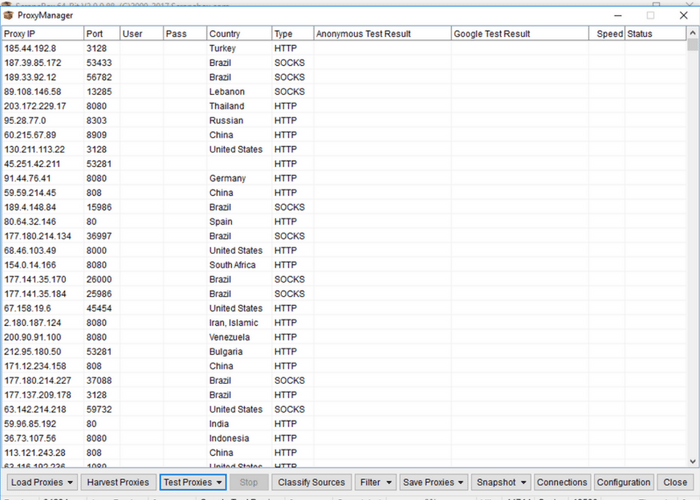Select proxy row 187.39.85.172
This screenshot has width=700, height=500.
coord(344,62)
